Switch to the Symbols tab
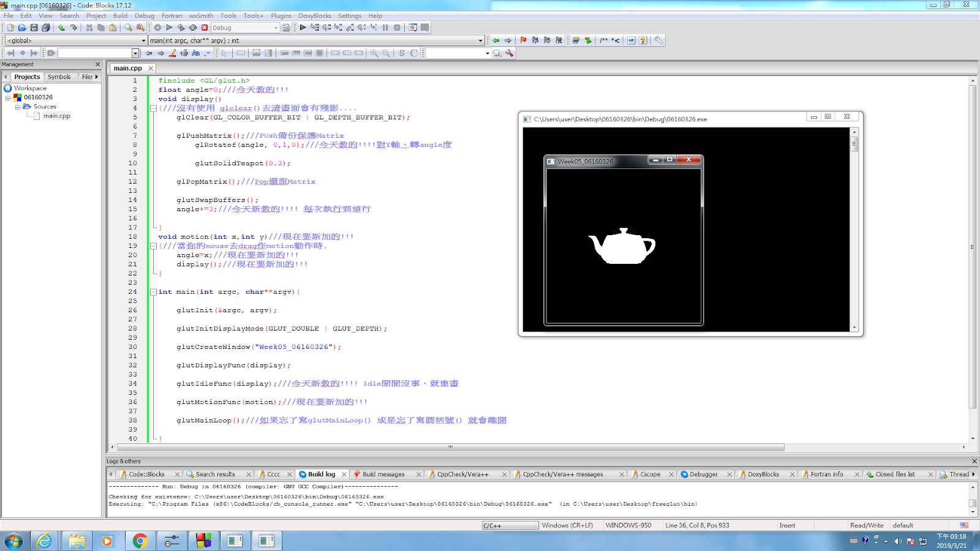The image size is (980, 551). click(59, 77)
